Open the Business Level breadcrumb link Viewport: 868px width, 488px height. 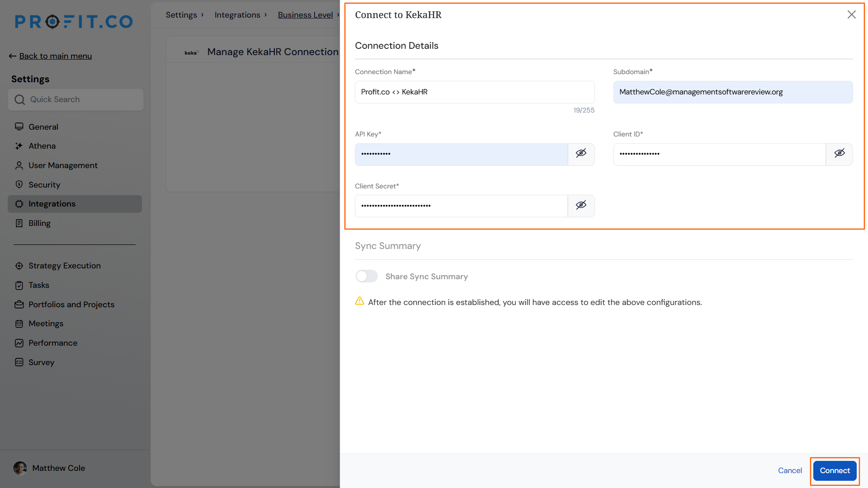click(x=305, y=14)
